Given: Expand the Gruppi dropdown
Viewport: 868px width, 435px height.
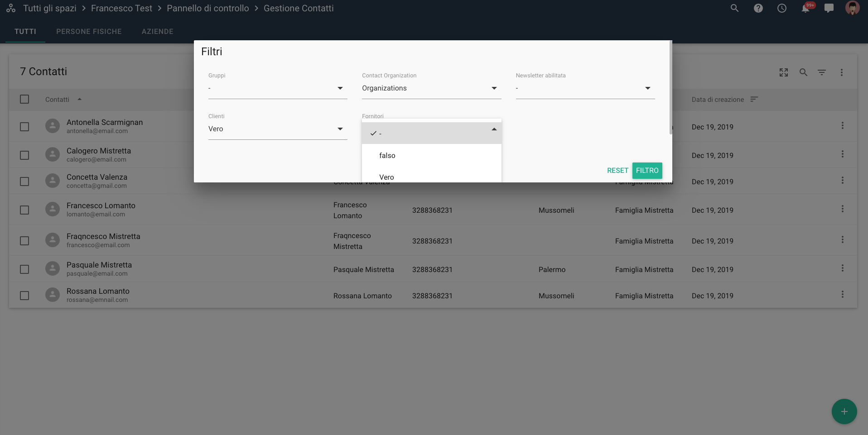Looking at the screenshot, I should (x=277, y=88).
